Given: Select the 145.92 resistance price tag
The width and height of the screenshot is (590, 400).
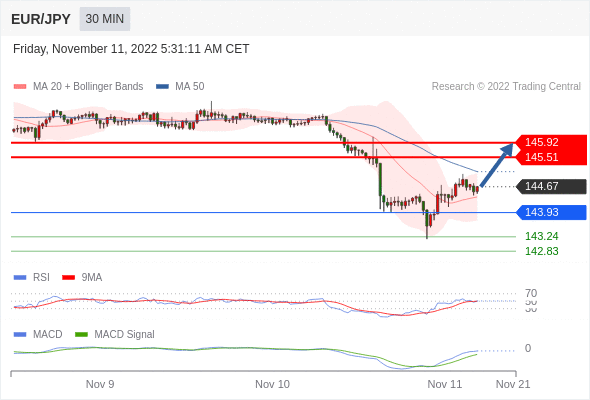Looking at the screenshot, I should click(x=551, y=142).
